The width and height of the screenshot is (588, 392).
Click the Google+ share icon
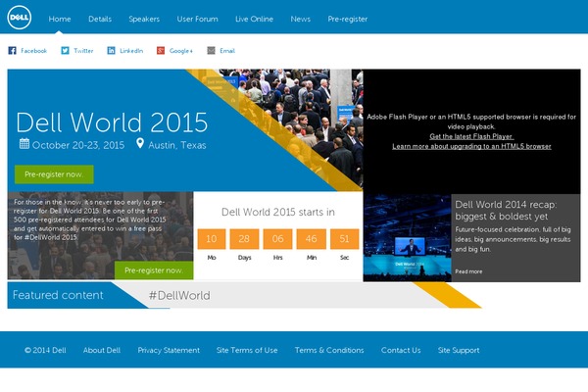pos(161,51)
